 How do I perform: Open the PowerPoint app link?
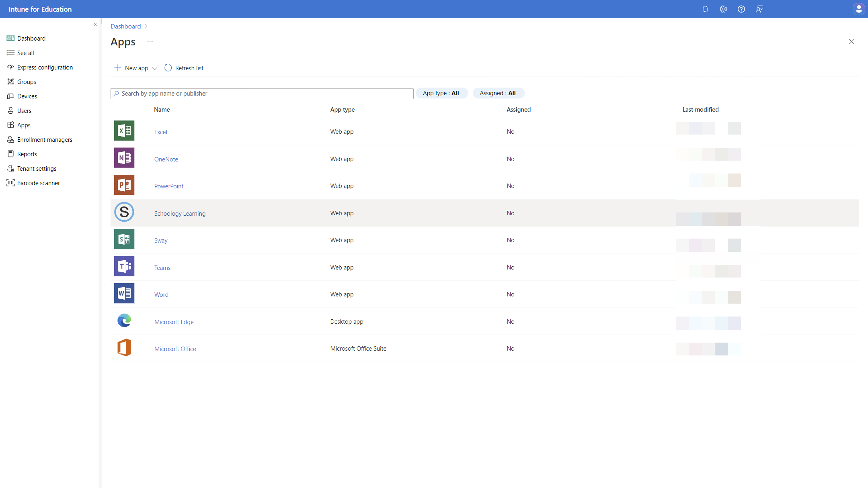click(169, 186)
